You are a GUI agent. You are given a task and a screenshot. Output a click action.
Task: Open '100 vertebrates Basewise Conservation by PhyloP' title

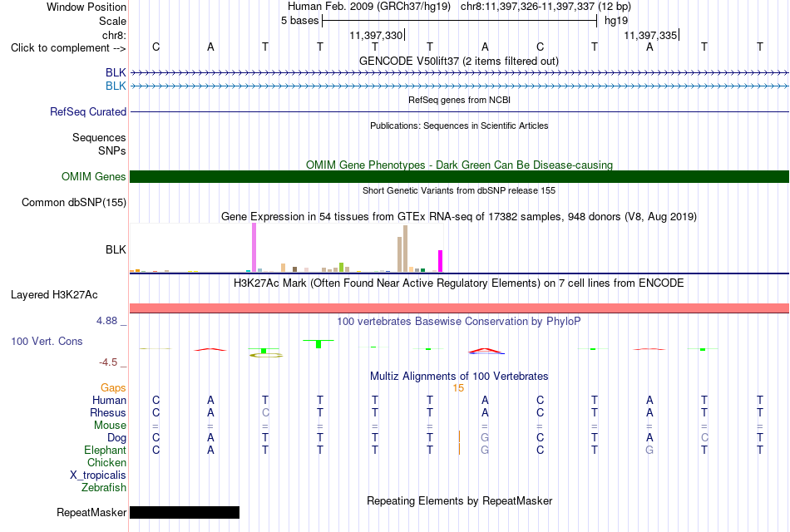coord(458,322)
